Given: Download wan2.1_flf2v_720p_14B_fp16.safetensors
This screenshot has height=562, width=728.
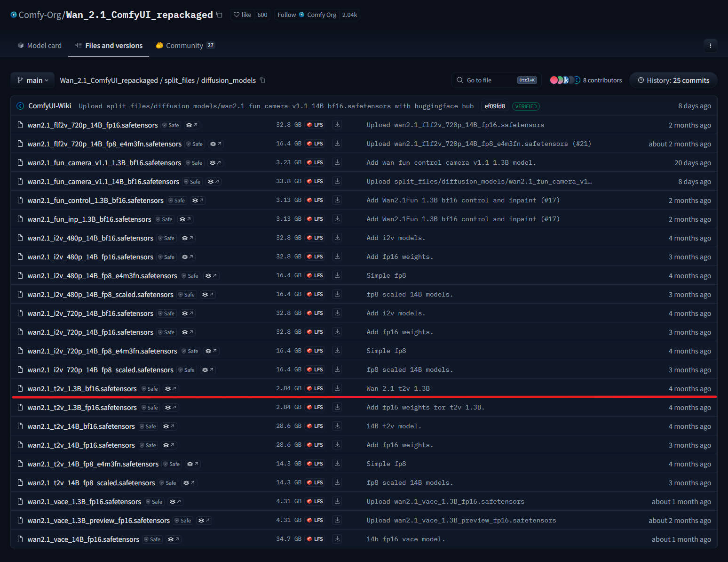Looking at the screenshot, I should (337, 125).
